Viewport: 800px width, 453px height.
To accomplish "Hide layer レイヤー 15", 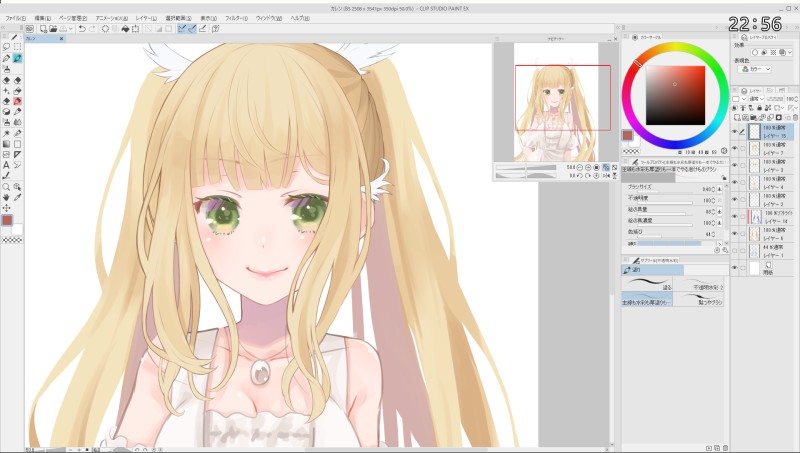I will [x=735, y=132].
